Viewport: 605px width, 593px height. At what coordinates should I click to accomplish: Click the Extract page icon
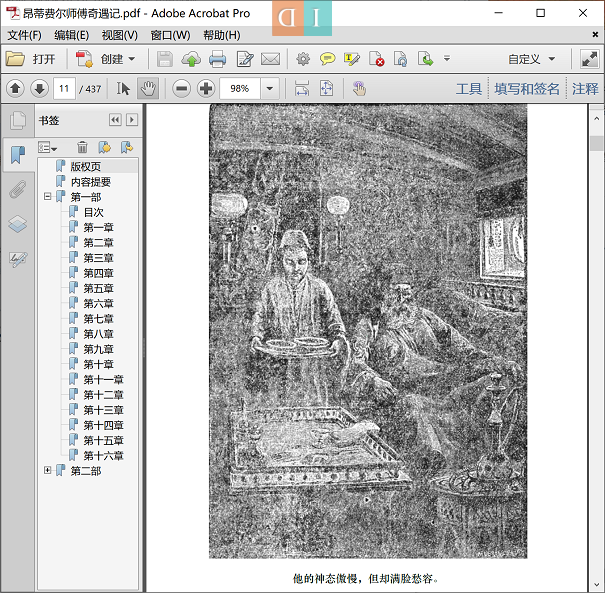(x=425, y=59)
